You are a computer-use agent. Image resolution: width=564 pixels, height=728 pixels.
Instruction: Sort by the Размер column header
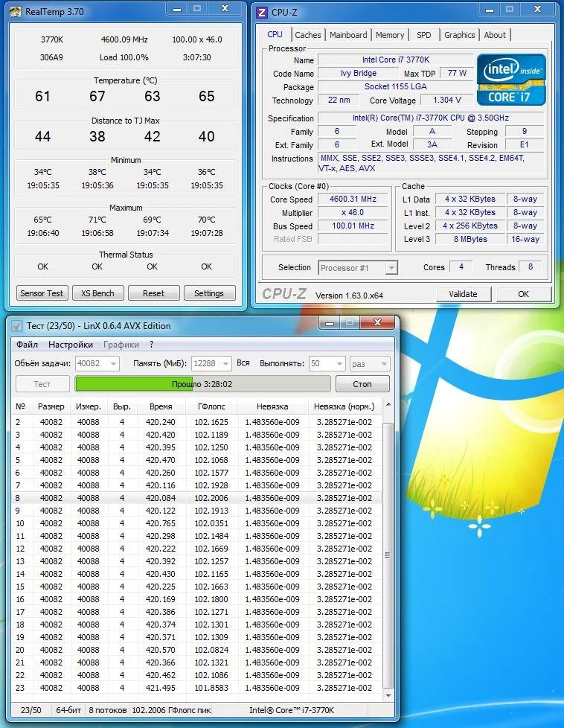(x=51, y=406)
